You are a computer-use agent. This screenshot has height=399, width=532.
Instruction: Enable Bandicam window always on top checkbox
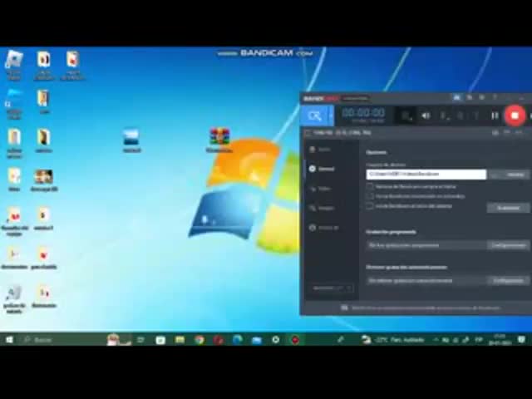pos(370,186)
